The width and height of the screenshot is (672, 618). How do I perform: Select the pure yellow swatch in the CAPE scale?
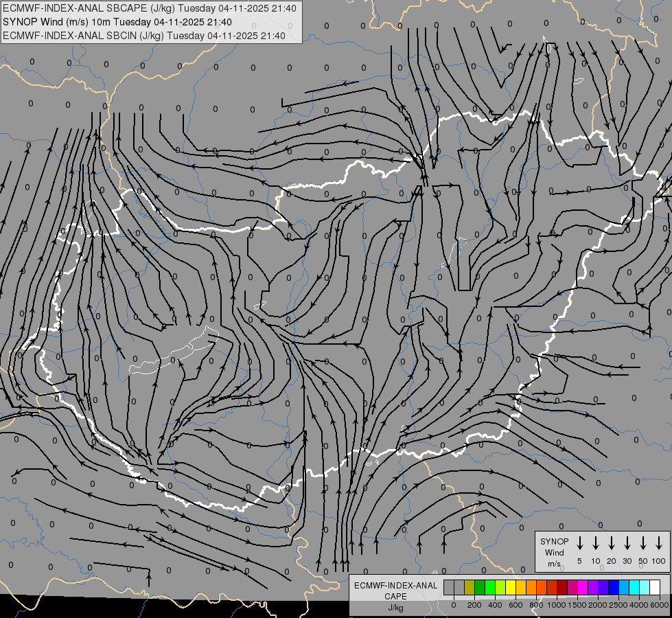(511, 587)
